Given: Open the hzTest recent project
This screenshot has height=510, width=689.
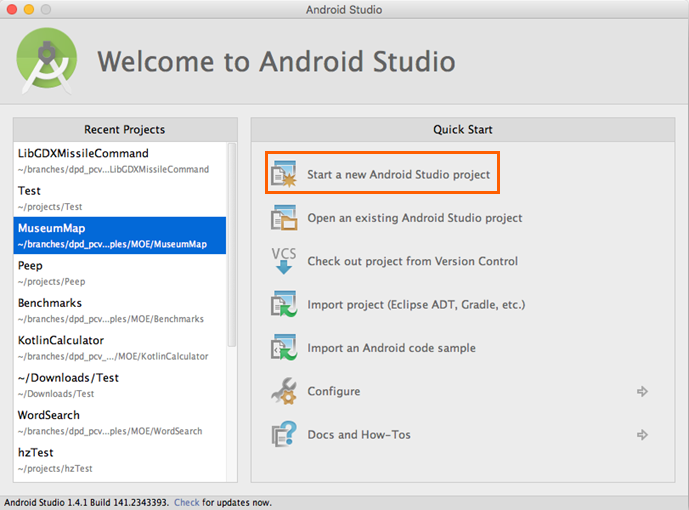Looking at the screenshot, I should click(120, 459).
